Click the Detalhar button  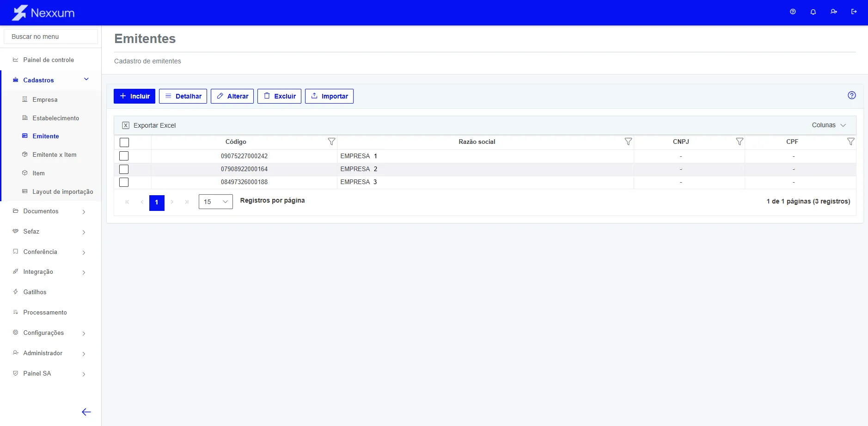pos(183,96)
